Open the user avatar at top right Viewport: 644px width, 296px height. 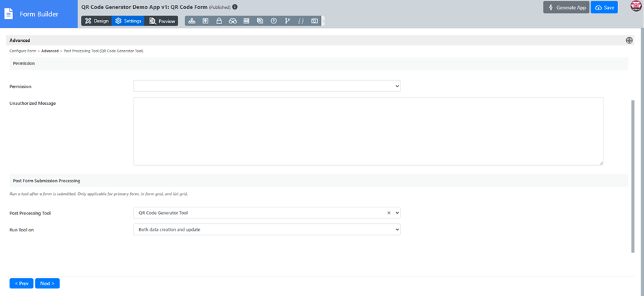coord(636,7)
